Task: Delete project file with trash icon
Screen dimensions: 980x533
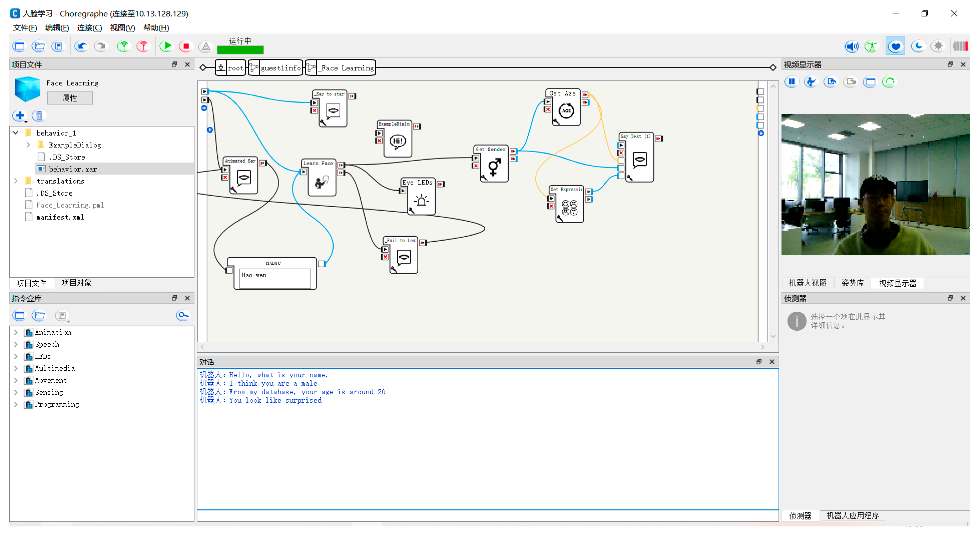Action: 39,115
